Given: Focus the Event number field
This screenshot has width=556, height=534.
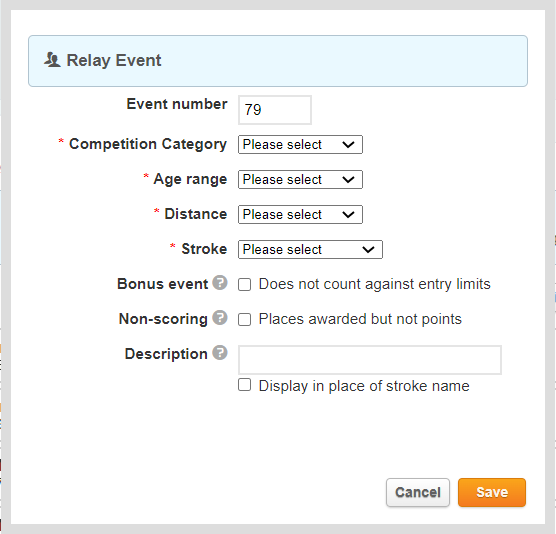Looking at the screenshot, I should pyautogui.click(x=275, y=110).
